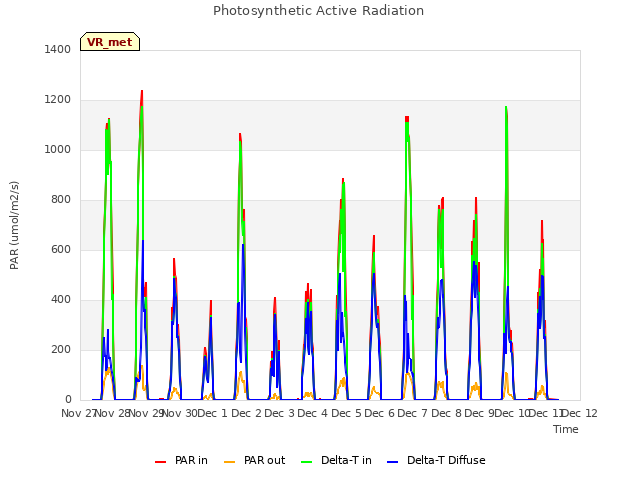
Task: Click the Dec 7 x-axis tick label
Action: [x=413, y=413]
